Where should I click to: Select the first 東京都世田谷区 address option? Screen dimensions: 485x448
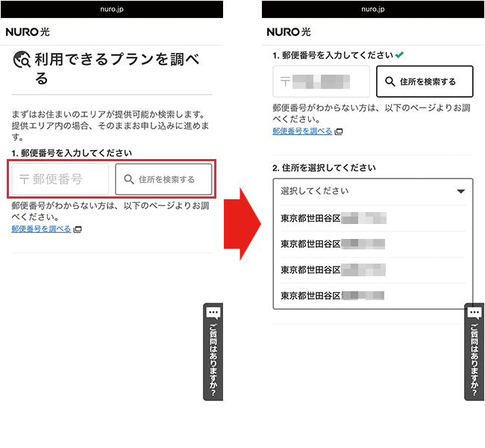pos(373,218)
